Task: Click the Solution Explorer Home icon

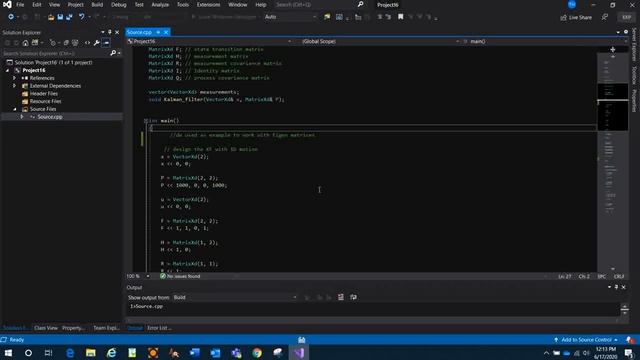Action: (x=25, y=43)
